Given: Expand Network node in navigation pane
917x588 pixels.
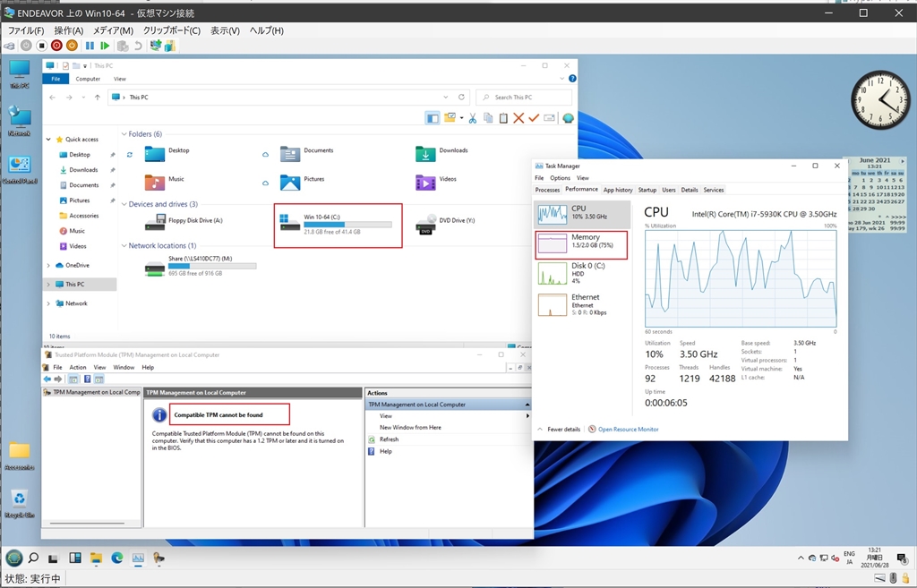Looking at the screenshot, I should [48, 303].
